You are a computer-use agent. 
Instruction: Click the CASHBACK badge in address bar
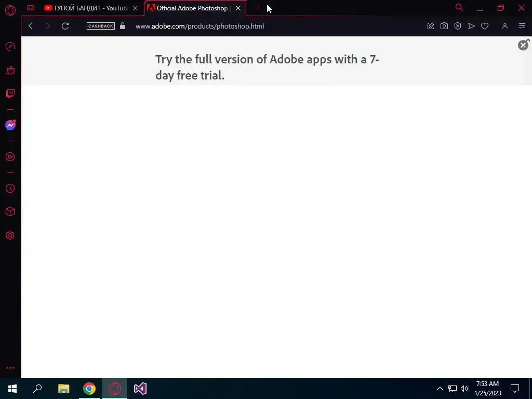tap(101, 26)
